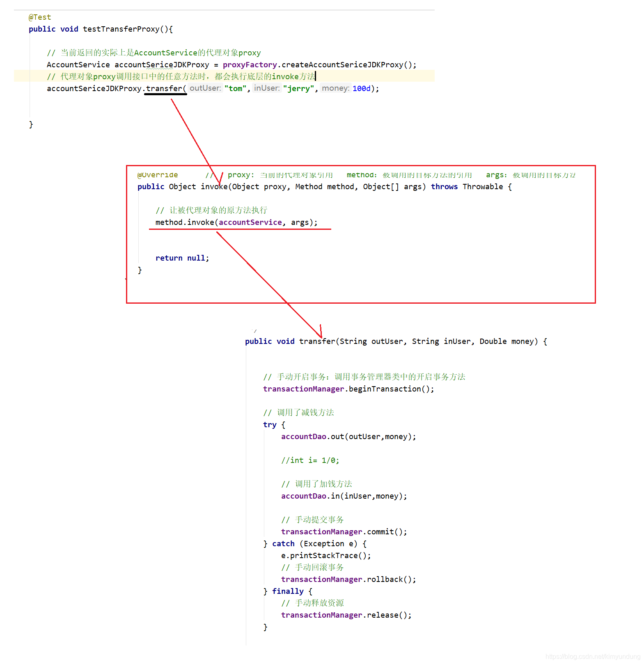This screenshot has width=644, height=664.
Task: Click accountSericeJDKProxy before .transfer call
Action: pos(94,89)
